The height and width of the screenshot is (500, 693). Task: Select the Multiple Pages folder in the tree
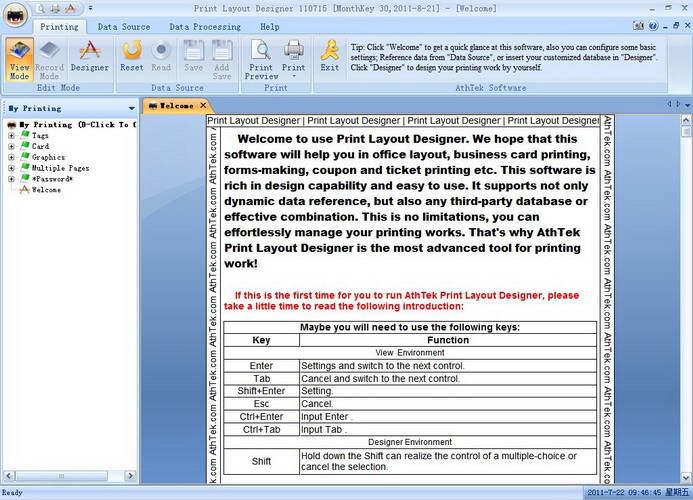(x=61, y=168)
